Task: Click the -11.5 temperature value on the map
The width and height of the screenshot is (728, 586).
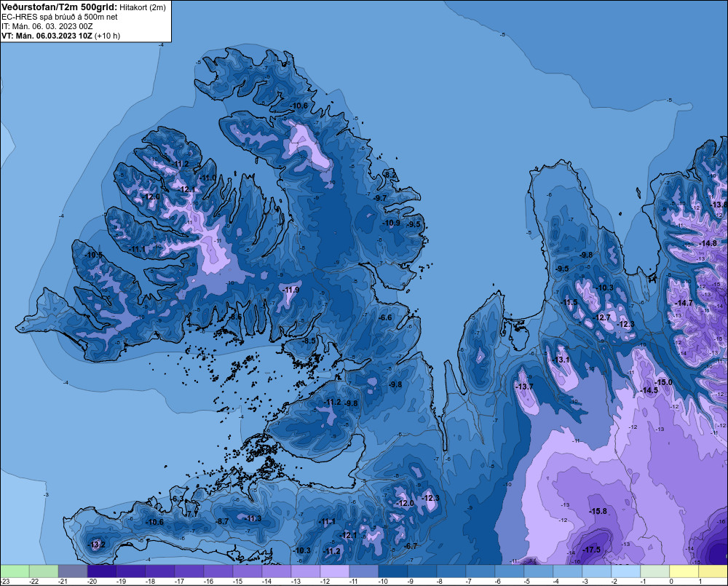Action: pos(569,302)
